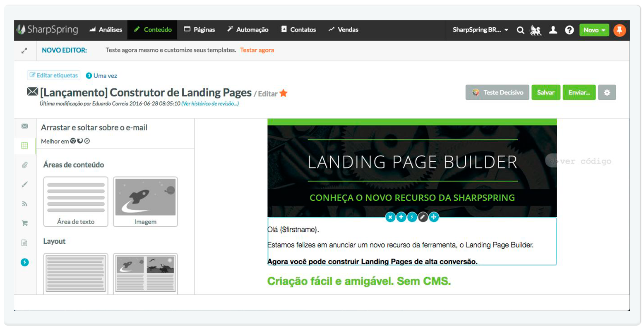644x331 pixels.
Task: Open the green Novo dropdown
Action: point(594,30)
